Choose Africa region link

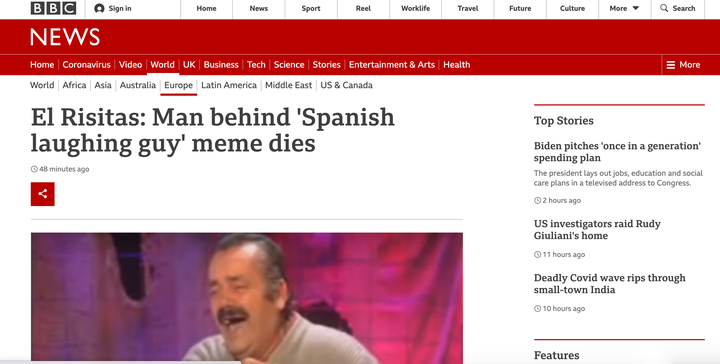pyautogui.click(x=74, y=85)
